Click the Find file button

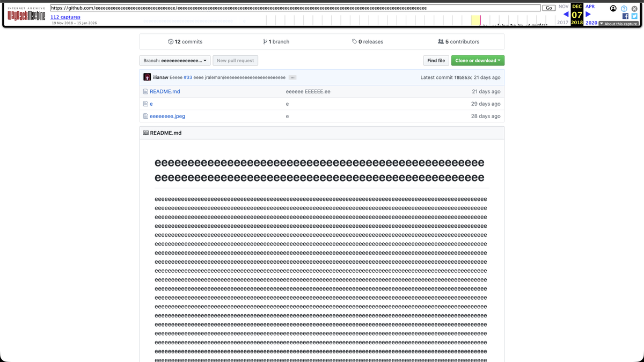coord(436,61)
